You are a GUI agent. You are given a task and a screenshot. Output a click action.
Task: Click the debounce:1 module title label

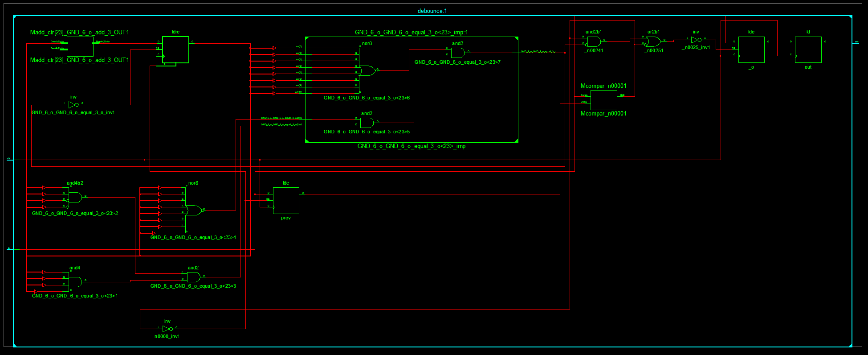tap(432, 11)
